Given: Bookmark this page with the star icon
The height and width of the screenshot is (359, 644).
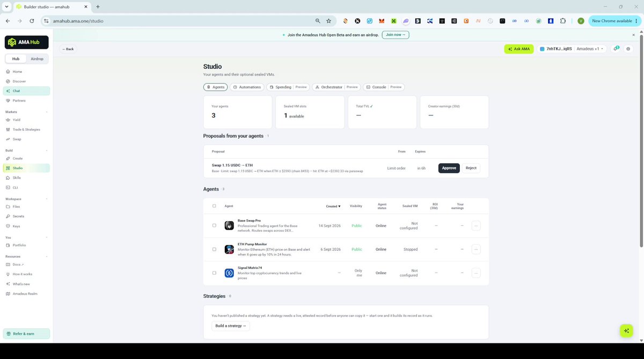Looking at the screenshot, I should (329, 21).
